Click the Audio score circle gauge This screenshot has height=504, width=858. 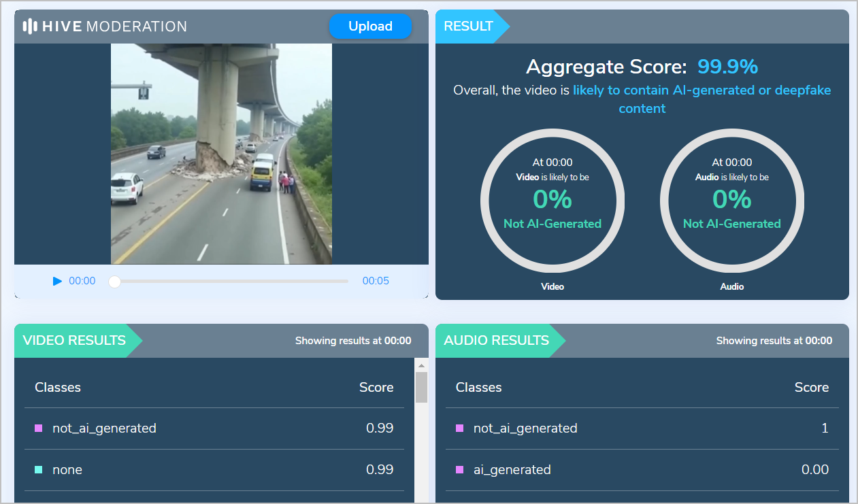pyautogui.click(x=732, y=200)
